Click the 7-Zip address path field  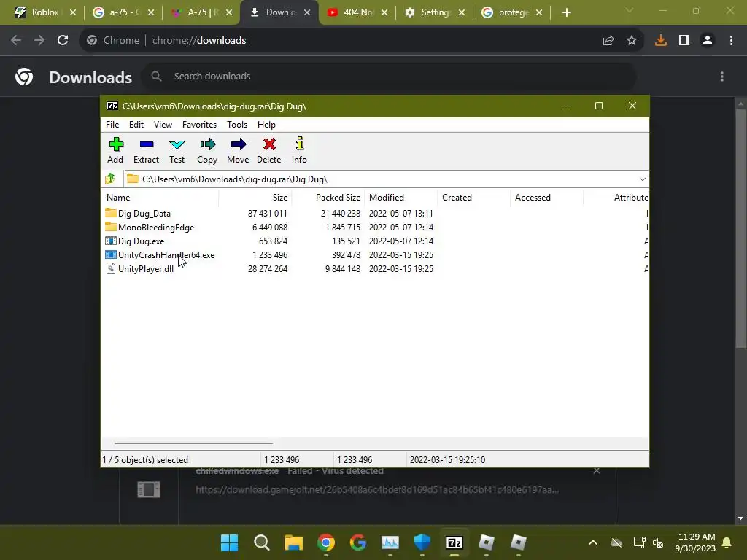pos(386,179)
